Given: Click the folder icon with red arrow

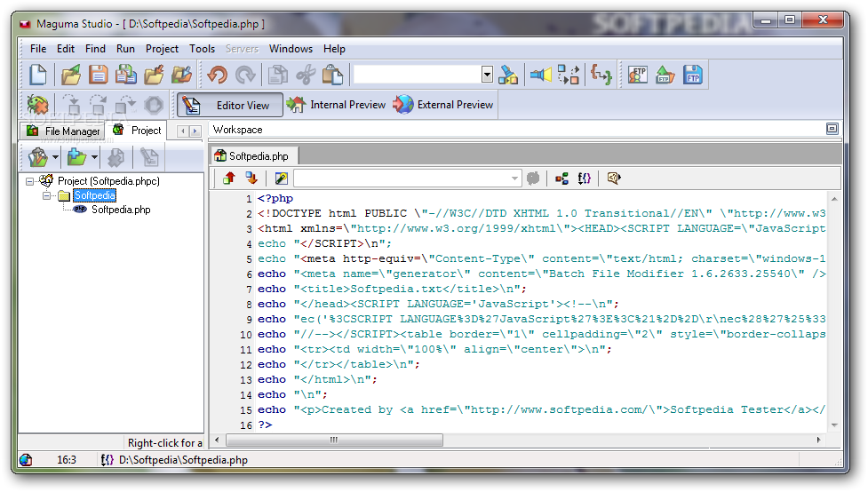Looking at the screenshot, I should point(154,75).
